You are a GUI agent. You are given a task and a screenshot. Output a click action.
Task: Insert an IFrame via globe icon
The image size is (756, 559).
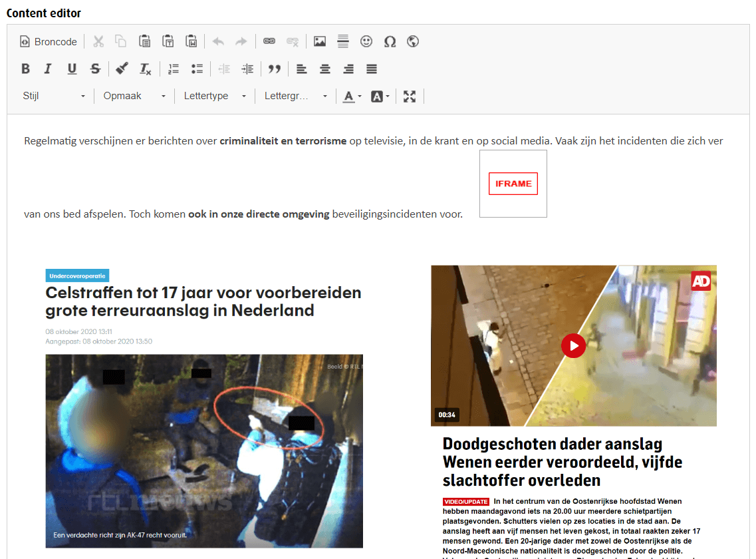[x=413, y=41]
